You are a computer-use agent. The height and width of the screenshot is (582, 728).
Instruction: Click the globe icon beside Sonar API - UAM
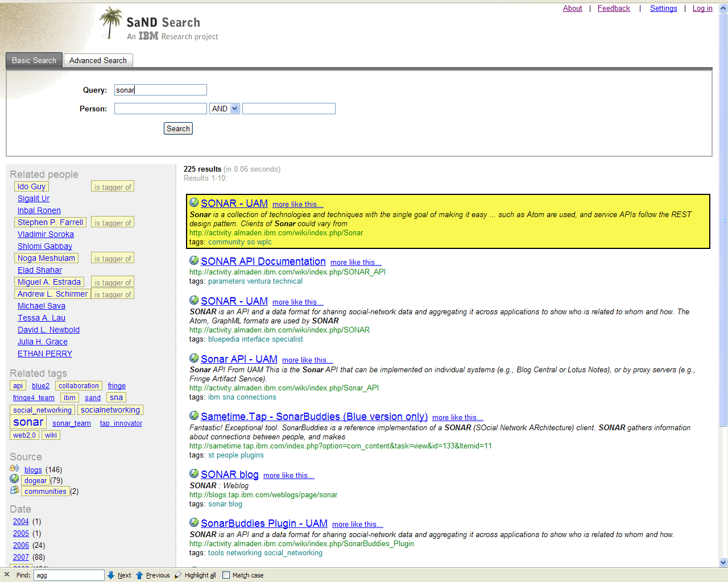194,359
